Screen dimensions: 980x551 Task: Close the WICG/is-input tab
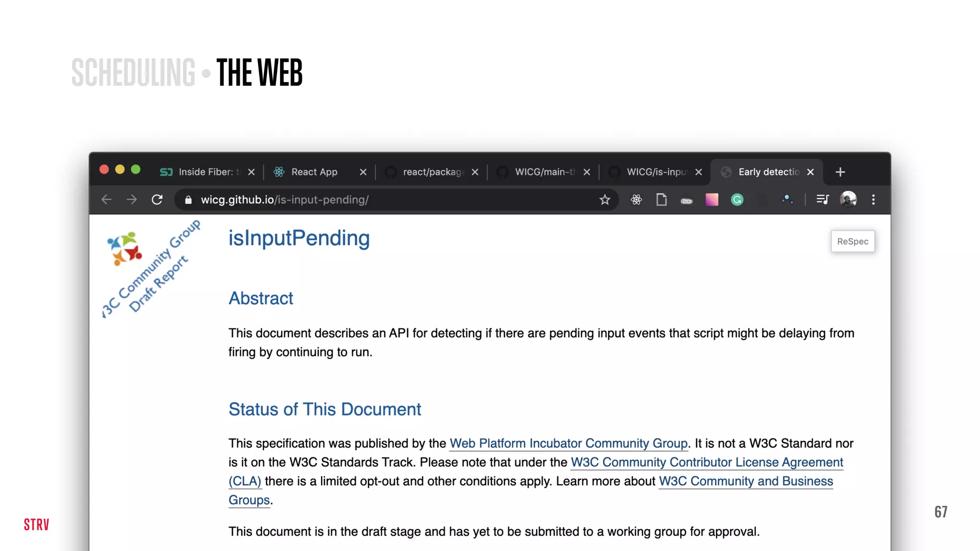699,172
